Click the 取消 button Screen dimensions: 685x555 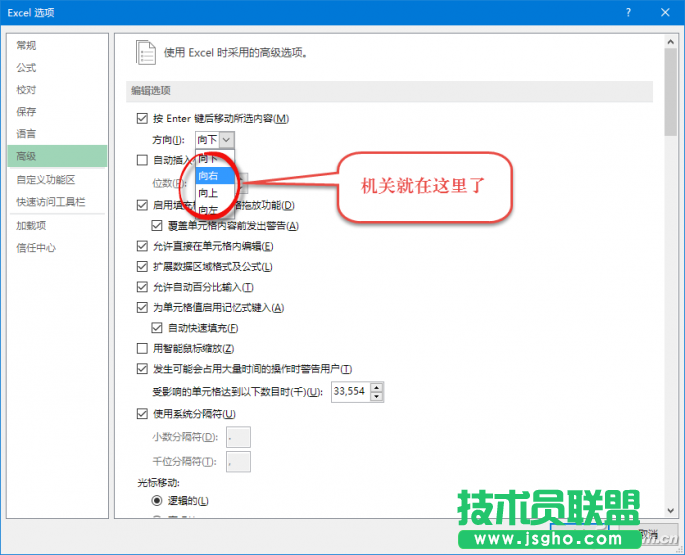point(646,534)
